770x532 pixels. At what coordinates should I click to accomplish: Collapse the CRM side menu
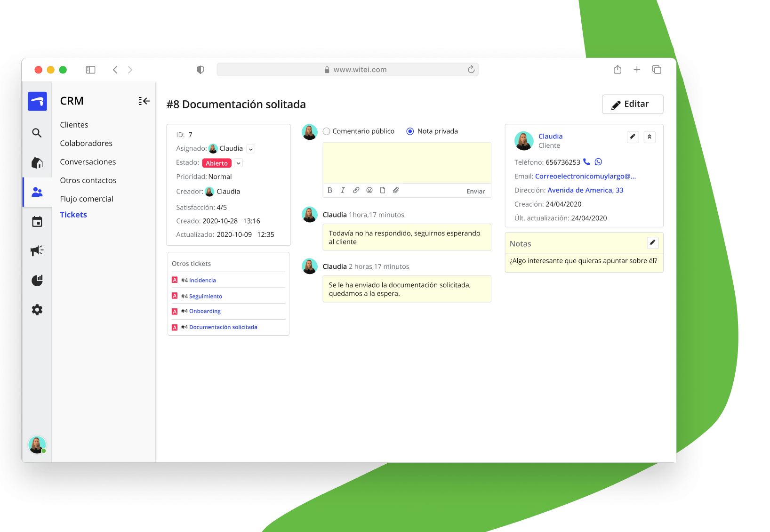click(x=144, y=101)
